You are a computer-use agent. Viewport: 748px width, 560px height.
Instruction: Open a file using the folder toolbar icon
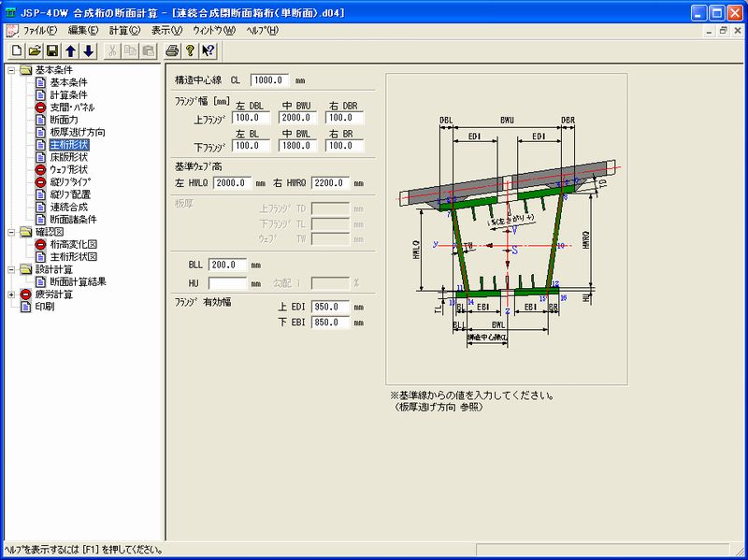click(x=35, y=52)
